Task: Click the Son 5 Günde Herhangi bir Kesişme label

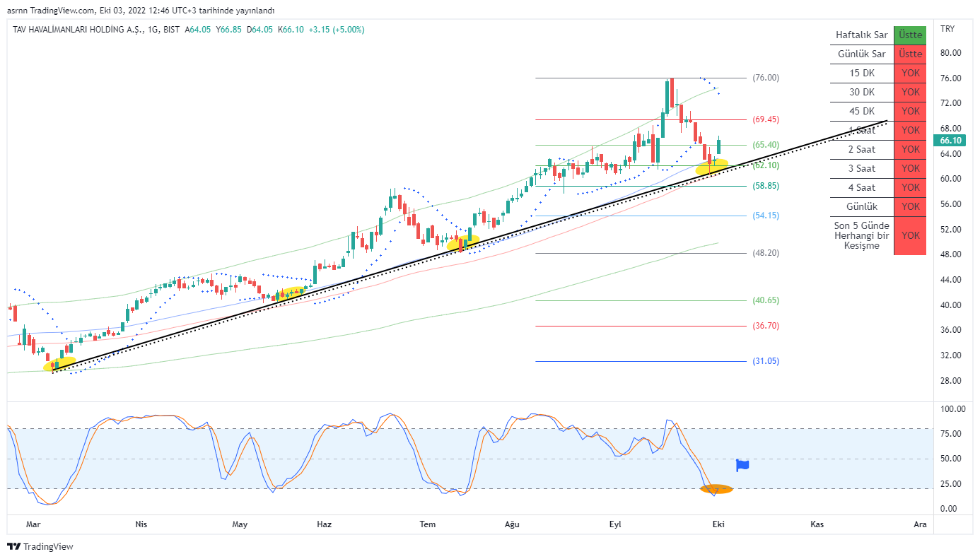Action: (861, 235)
